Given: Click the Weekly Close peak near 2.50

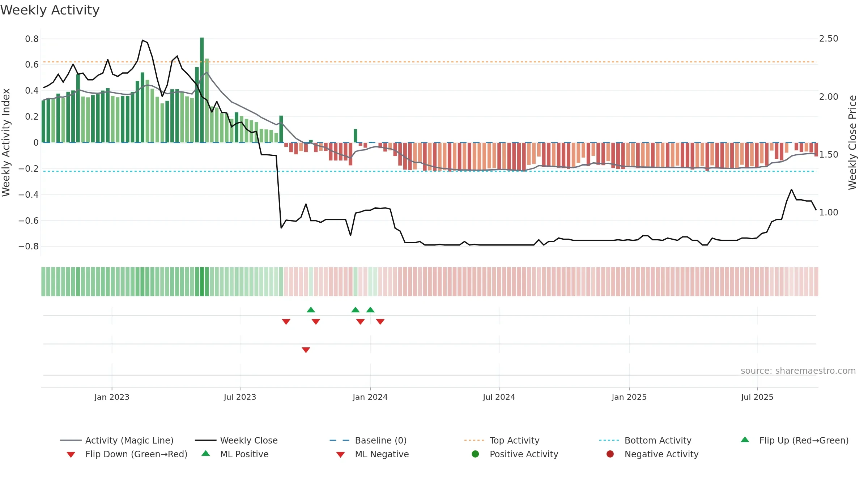Looking at the screenshot, I should [x=142, y=40].
